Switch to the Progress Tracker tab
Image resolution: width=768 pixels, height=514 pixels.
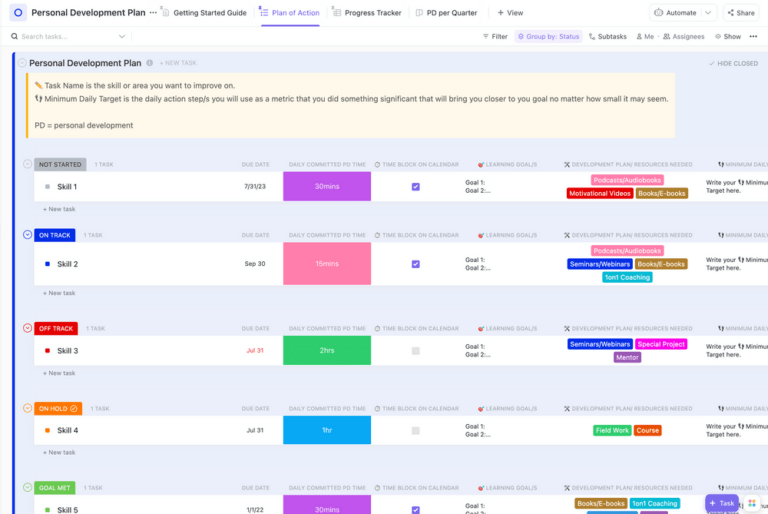[367, 13]
